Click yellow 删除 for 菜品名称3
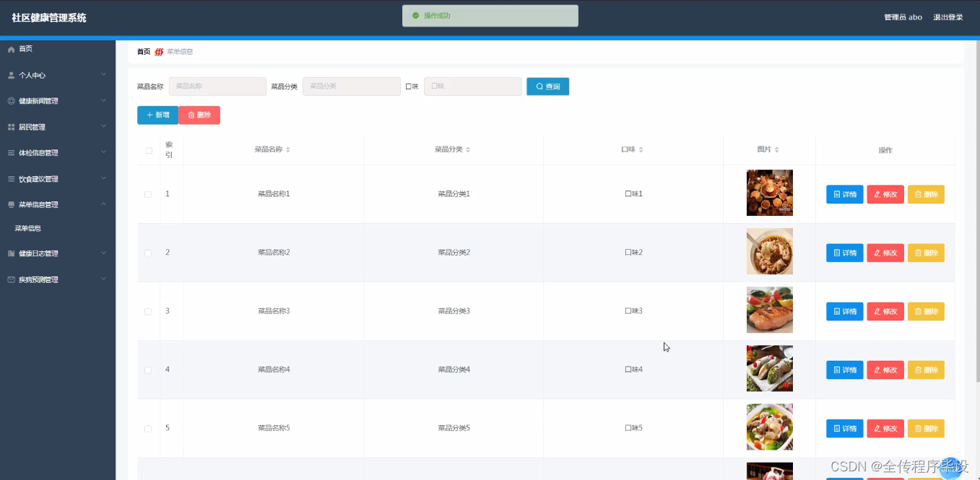Viewport: 980px width, 480px height. [926, 311]
